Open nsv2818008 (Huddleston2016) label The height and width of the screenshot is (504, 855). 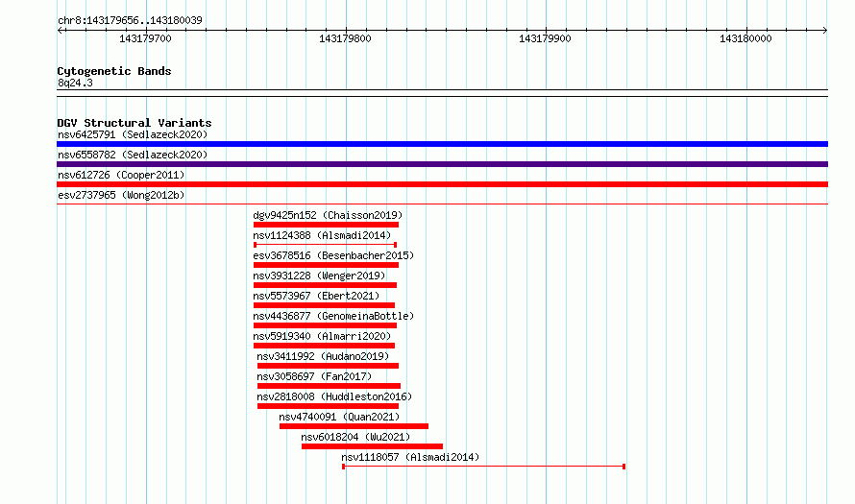tap(334, 396)
